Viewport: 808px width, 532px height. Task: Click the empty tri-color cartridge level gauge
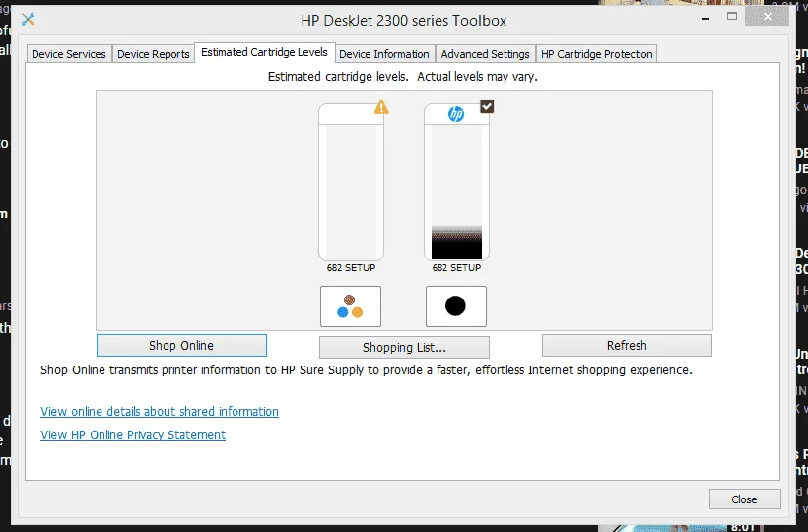[x=351, y=182]
